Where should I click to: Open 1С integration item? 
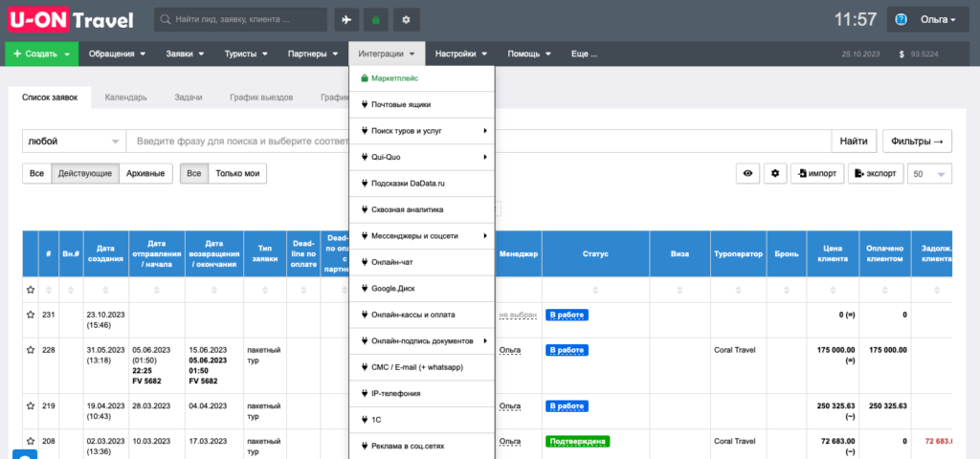coord(422,420)
